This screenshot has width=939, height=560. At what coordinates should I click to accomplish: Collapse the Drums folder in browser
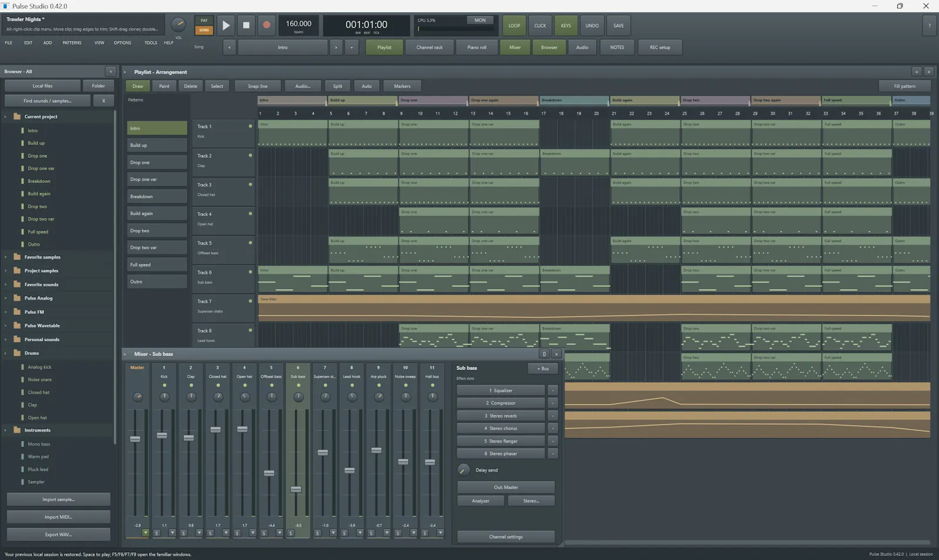[6, 353]
